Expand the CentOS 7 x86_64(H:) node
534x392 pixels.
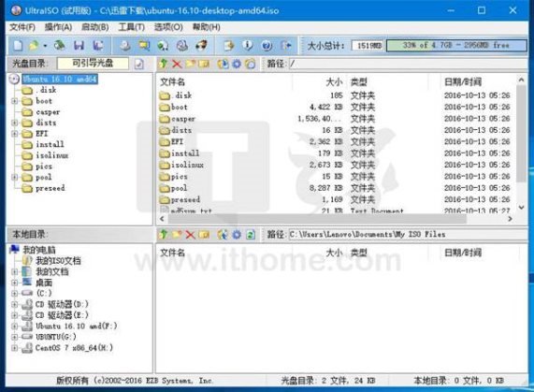tap(14, 348)
